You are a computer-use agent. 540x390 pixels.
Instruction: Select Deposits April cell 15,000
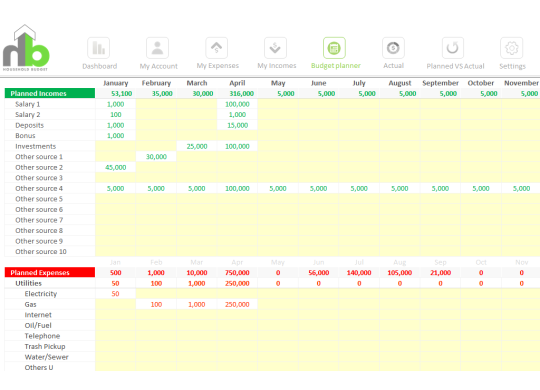point(237,125)
